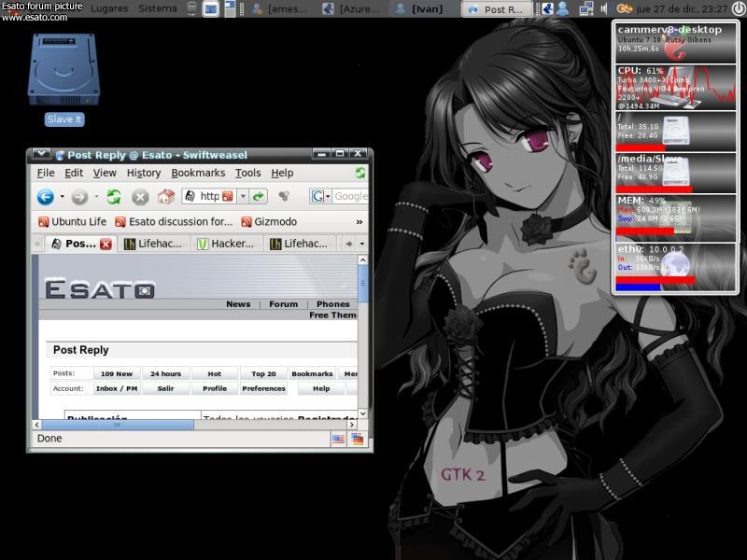Open Esato discussion forum bookmark
Viewport: 747px width, 560px height.
[x=174, y=222]
